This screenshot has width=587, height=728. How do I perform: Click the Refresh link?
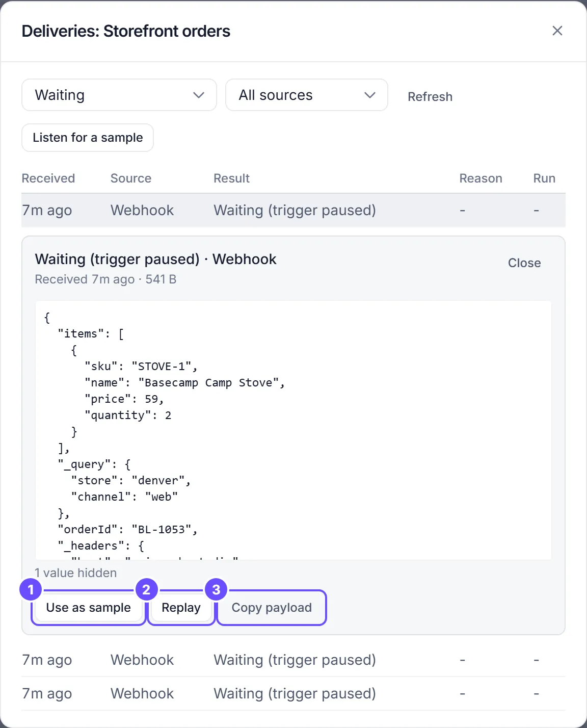[x=430, y=96]
